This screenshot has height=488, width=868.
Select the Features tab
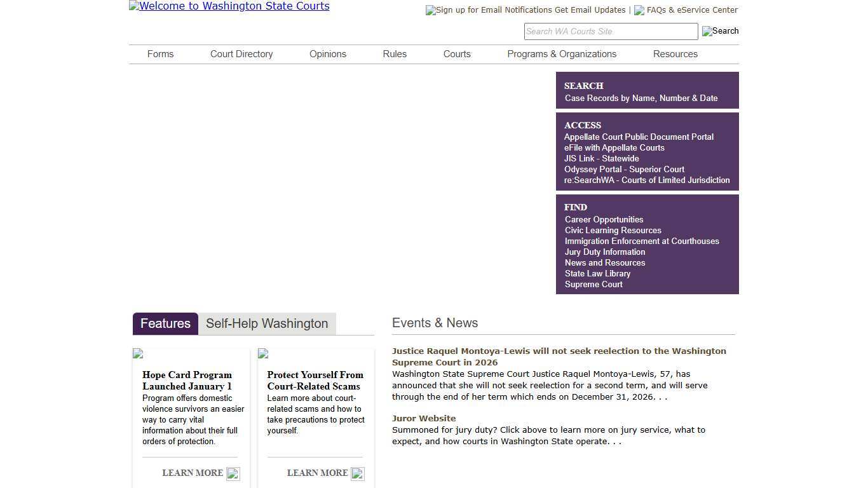[165, 323]
